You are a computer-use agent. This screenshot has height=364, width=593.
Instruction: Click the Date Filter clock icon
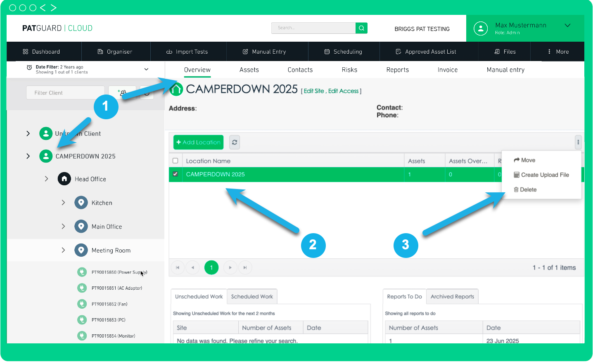click(x=29, y=68)
